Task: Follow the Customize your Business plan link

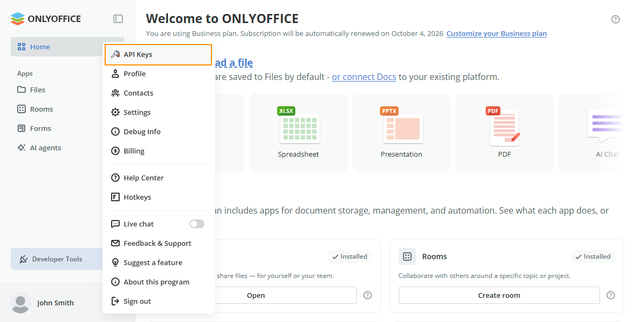Action: click(496, 33)
